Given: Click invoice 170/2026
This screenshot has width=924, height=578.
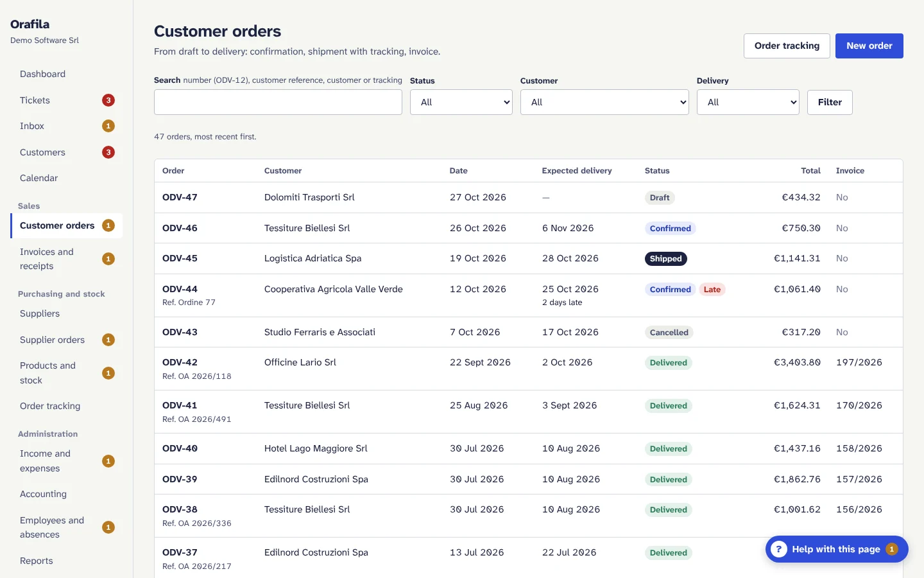Looking at the screenshot, I should (x=859, y=405).
